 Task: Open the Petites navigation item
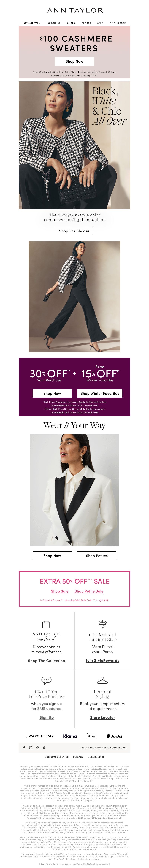[86, 23]
